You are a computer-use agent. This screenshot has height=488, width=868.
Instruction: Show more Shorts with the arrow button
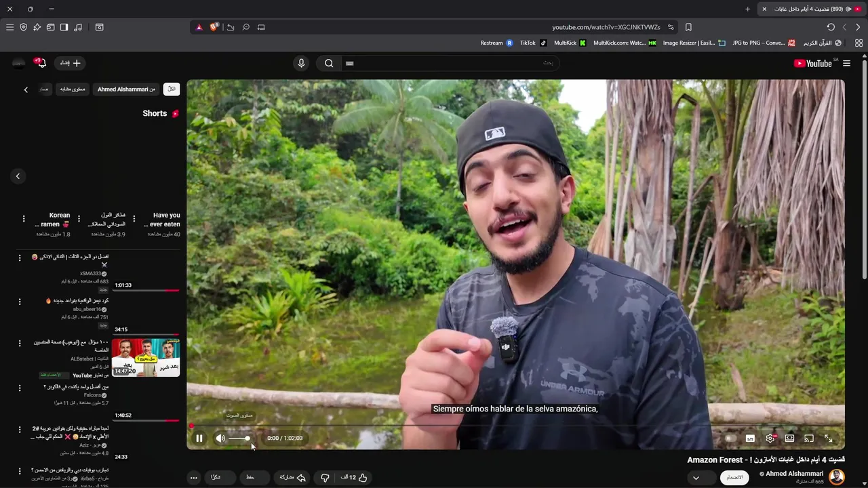pos(18,176)
